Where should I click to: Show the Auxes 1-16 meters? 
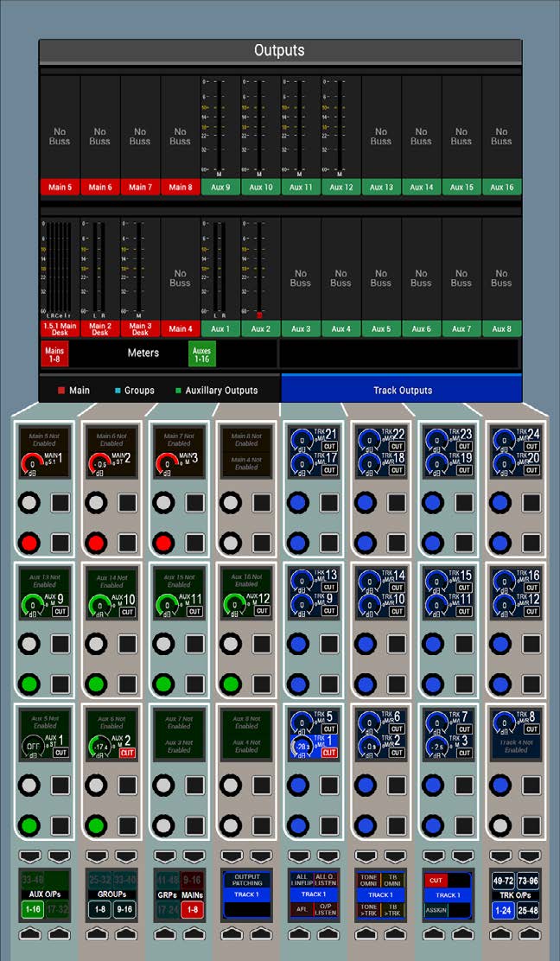pyautogui.click(x=201, y=353)
